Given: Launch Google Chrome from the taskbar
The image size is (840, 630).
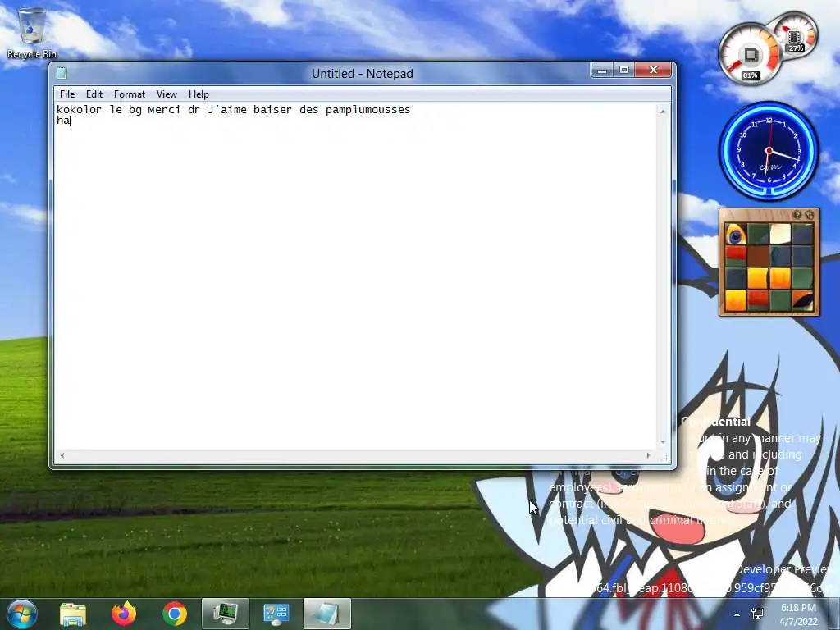Looking at the screenshot, I should [x=175, y=614].
